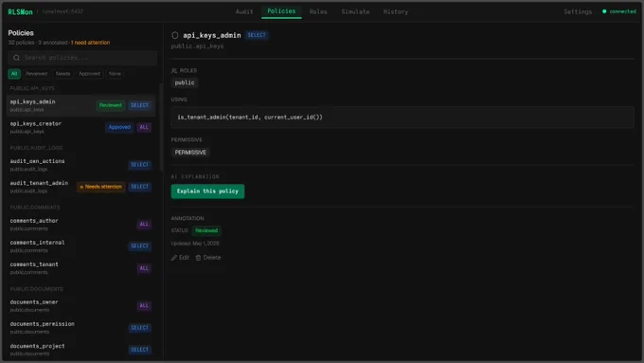The height and width of the screenshot is (363, 644).
Task: Click the PUBLIC.AUDIT_LOGS group header
Action: coord(36,148)
